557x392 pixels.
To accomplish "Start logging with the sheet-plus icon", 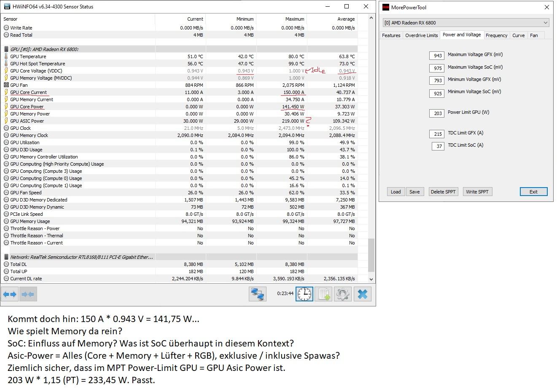I will [323, 294].
